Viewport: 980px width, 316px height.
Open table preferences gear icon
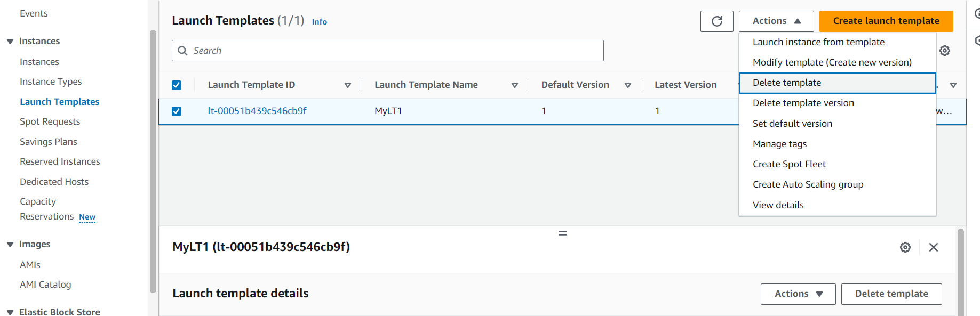[x=945, y=51]
